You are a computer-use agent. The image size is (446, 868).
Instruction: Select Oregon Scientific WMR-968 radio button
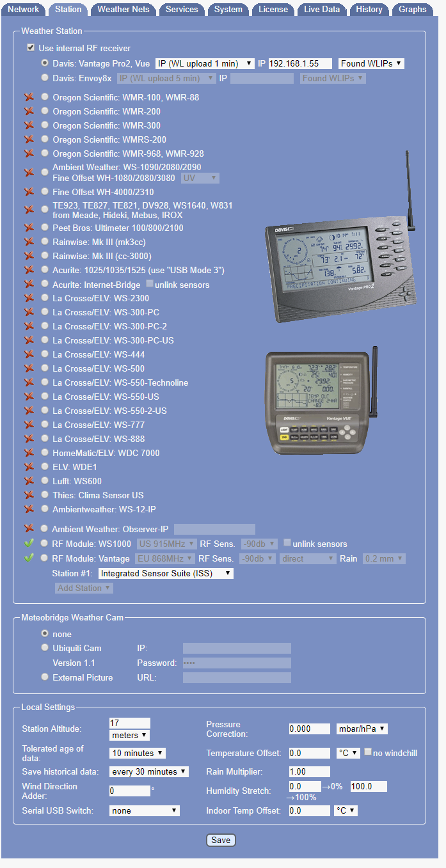[x=45, y=154]
